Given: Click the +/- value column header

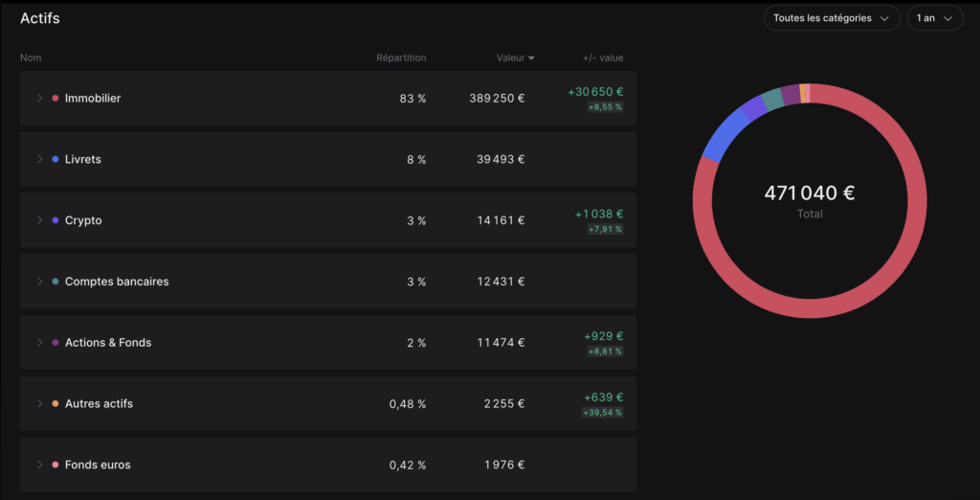Looking at the screenshot, I should coord(603,57).
